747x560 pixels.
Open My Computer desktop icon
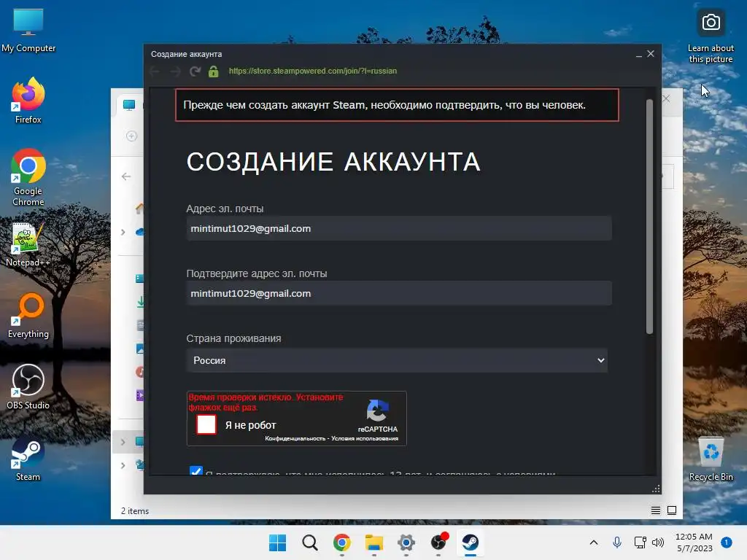28,30
